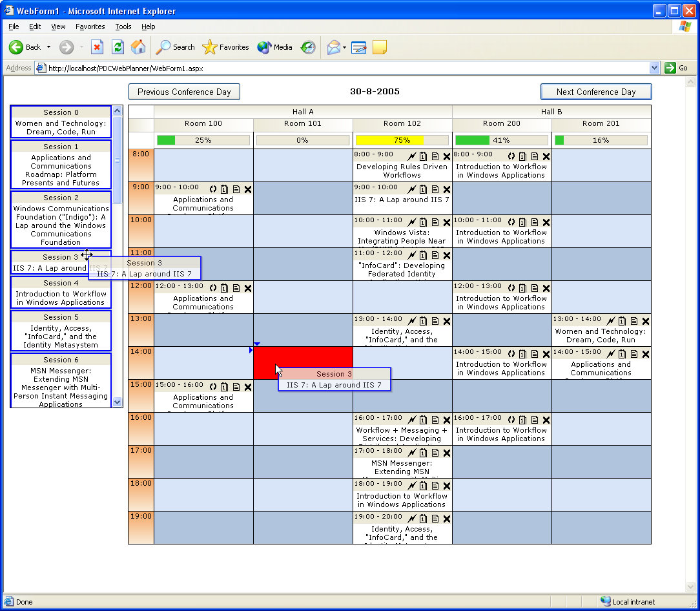Click the browser Refresh icon
Image resolution: width=700 pixels, height=611 pixels.
tap(118, 47)
